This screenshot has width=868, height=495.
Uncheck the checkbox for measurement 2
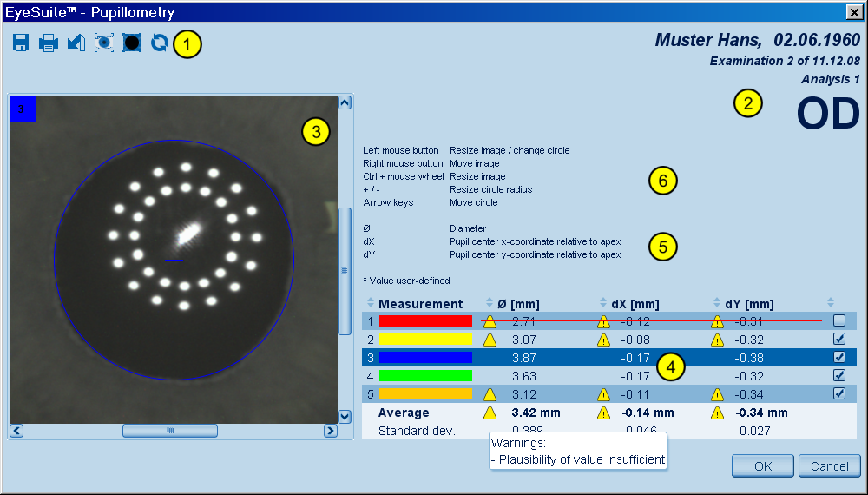coord(838,339)
